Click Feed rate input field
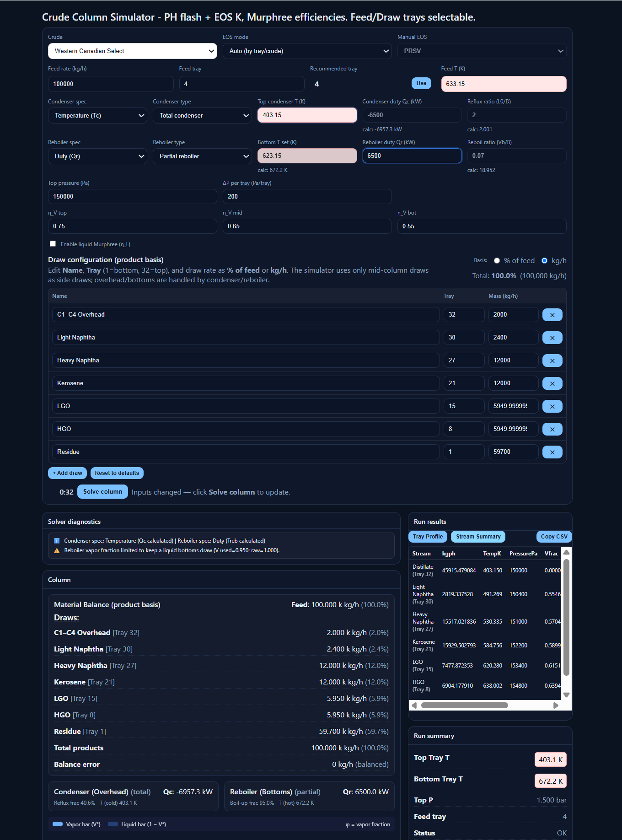 111,84
